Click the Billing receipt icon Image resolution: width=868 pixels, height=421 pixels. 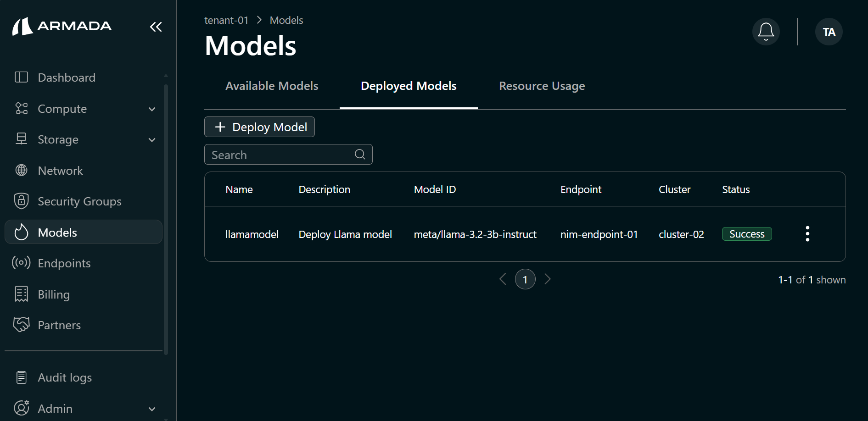(x=22, y=294)
